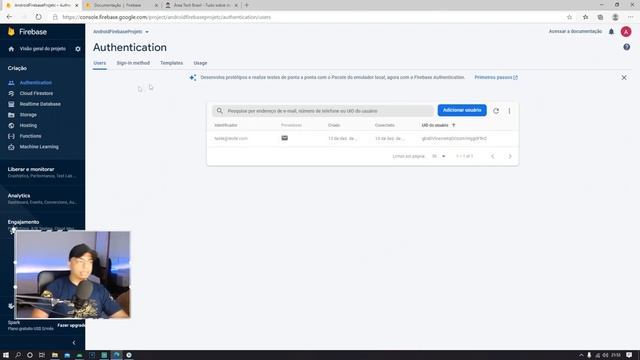Screen dimensions: 640x360
Task: Open Machine Learning in the sidebar
Action: [39, 147]
